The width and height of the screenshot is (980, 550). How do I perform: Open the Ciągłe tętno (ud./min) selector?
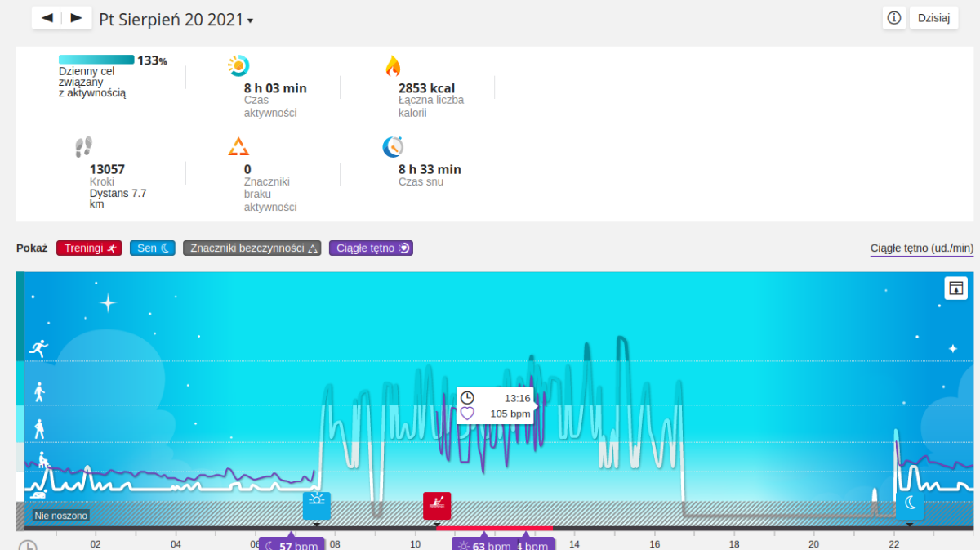921,248
